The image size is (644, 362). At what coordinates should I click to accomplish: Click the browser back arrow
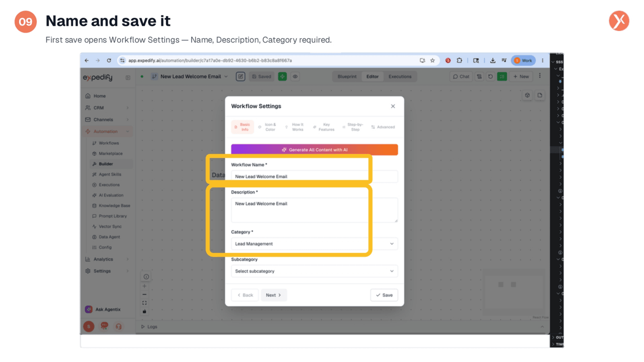click(87, 60)
